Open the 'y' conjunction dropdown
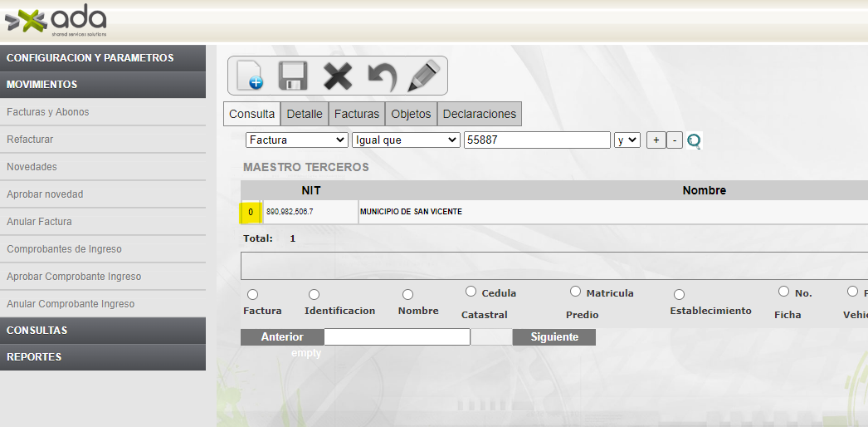Viewport: 868px width, 427px height. point(627,140)
